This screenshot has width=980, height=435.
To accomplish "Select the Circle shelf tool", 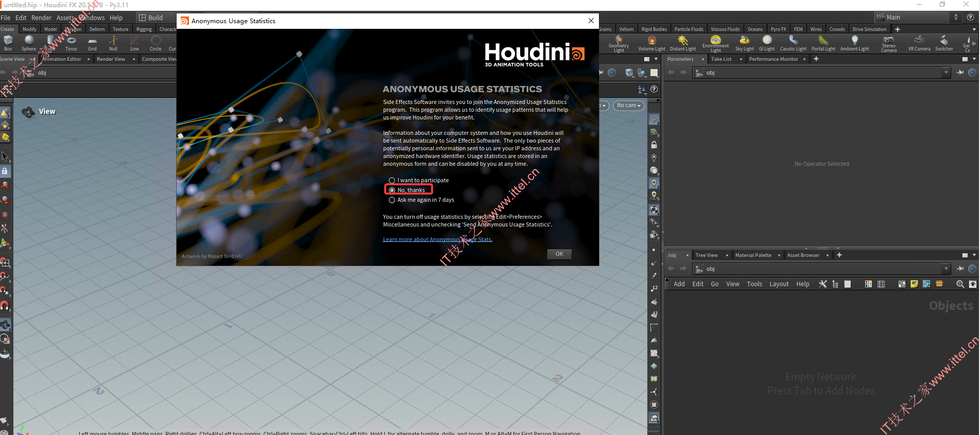I will (x=156, y=43).
